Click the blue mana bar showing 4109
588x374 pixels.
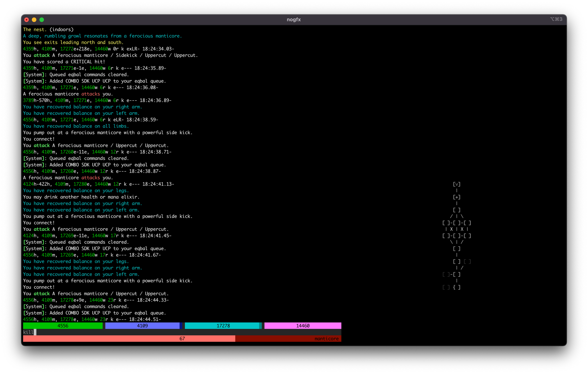click(x=144, y=326)
